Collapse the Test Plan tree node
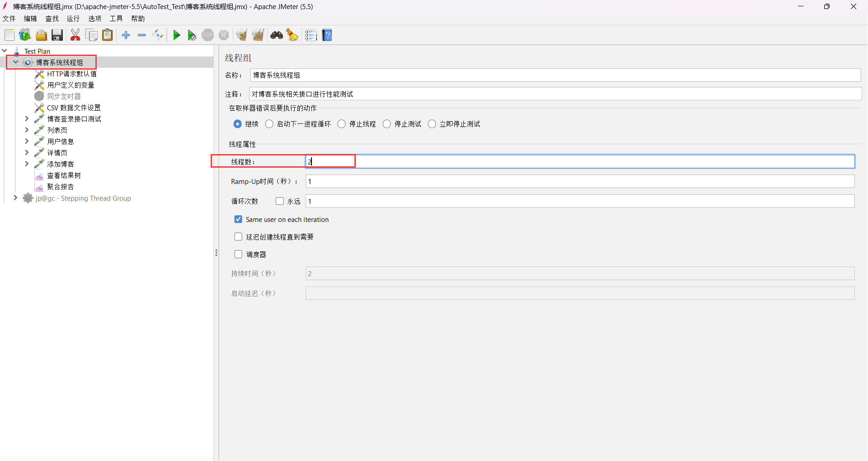868x461 pixels. [x=5, y=51]
